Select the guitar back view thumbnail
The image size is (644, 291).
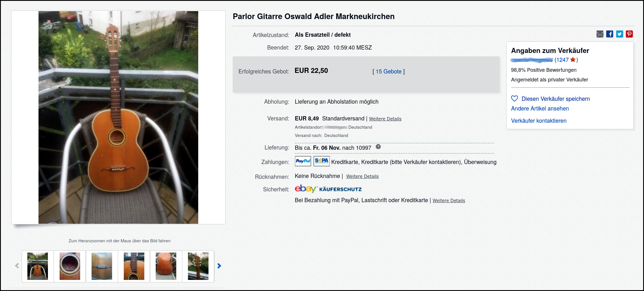point(166,266)
